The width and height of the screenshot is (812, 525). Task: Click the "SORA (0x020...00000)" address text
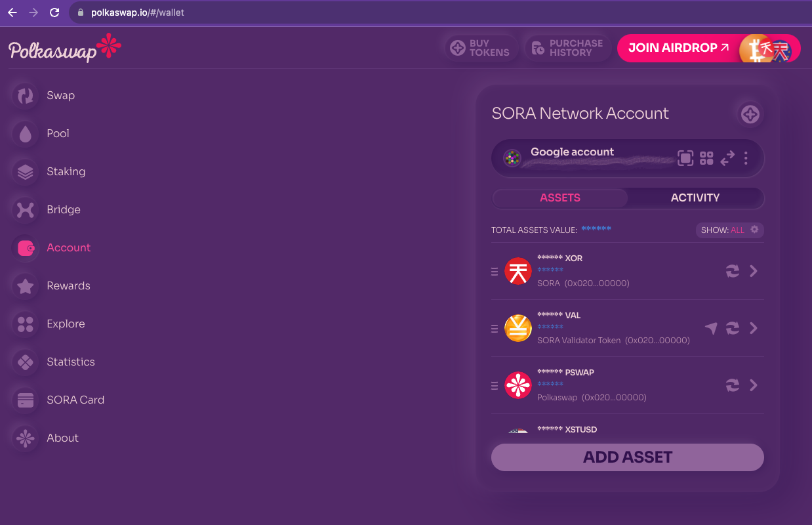pyautogui.click(x=583, y=283)
